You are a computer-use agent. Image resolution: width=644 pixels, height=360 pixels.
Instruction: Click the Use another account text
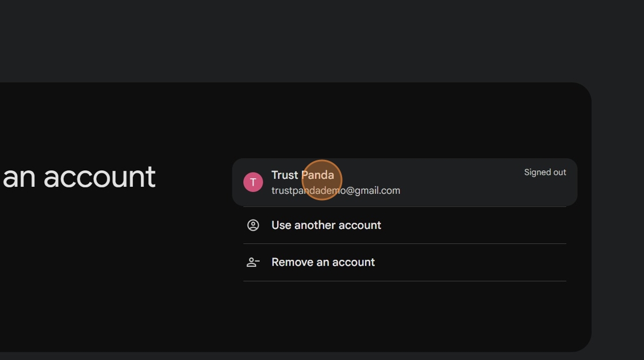click(x=326, y=225)
